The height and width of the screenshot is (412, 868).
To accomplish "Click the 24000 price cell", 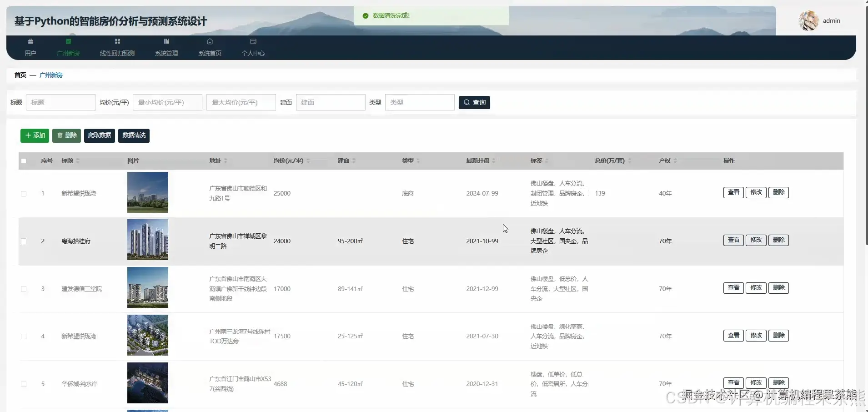I will tap(282, 241).
